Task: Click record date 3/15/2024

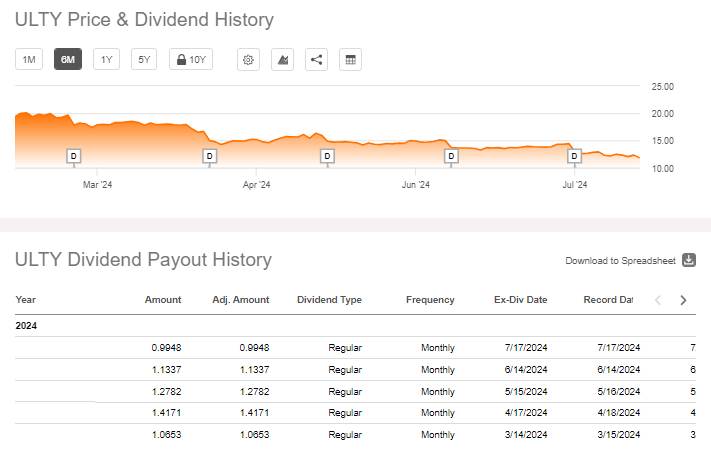Action: point(618,434)
